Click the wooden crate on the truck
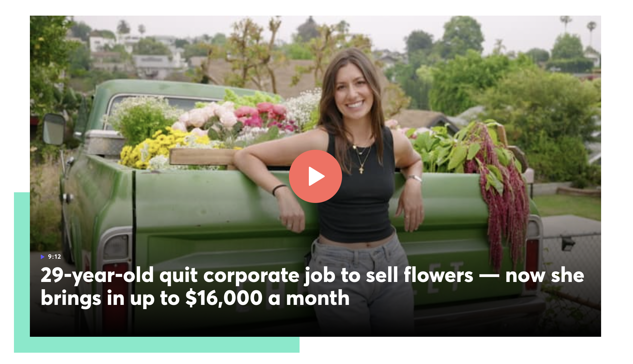 point(203,157)
